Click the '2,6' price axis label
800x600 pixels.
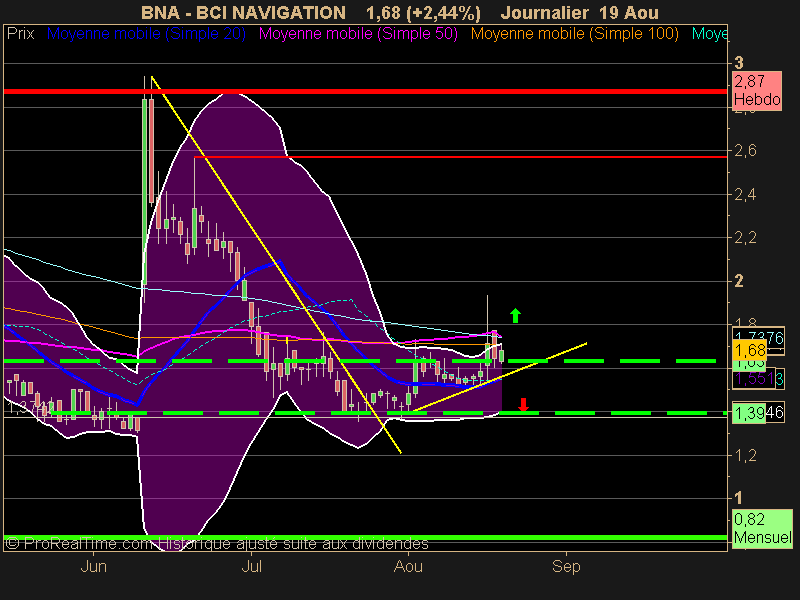pyautogui.click(x=745, y=151)
